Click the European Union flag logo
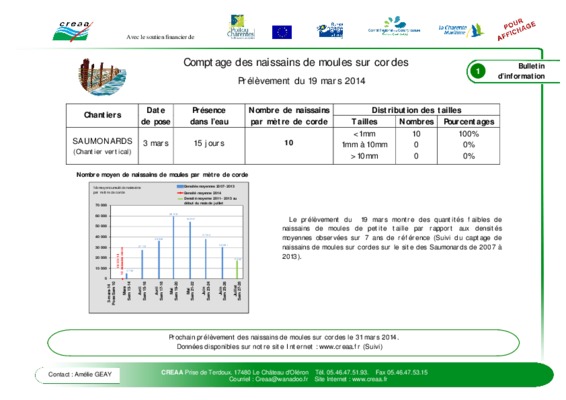 (x=282, y=32)
